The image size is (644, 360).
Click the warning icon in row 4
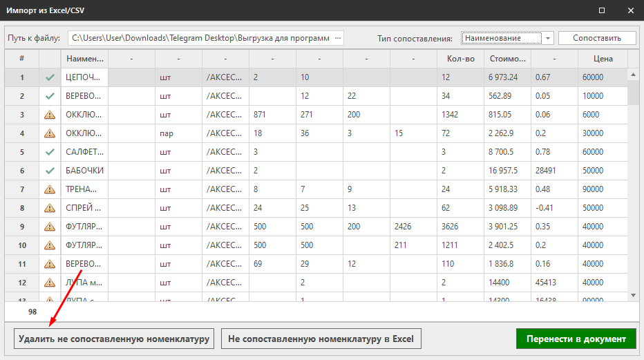pyautogui.click(x=50, y=133)
